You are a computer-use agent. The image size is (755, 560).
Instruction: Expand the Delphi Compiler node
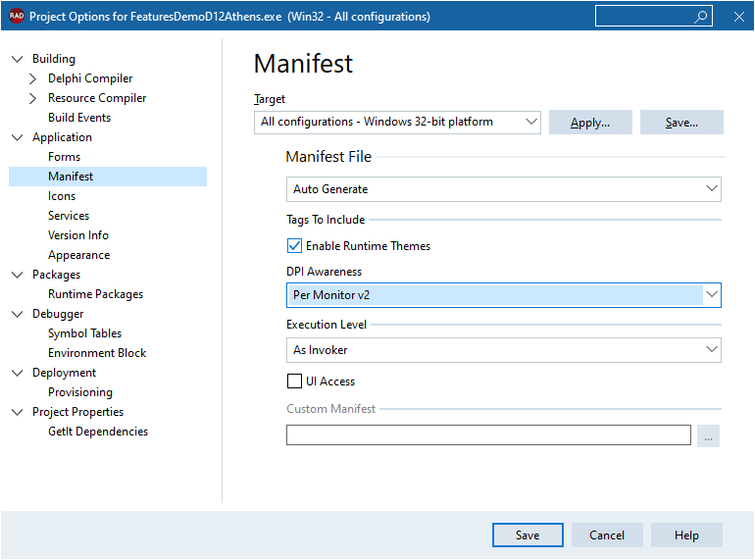32,78
